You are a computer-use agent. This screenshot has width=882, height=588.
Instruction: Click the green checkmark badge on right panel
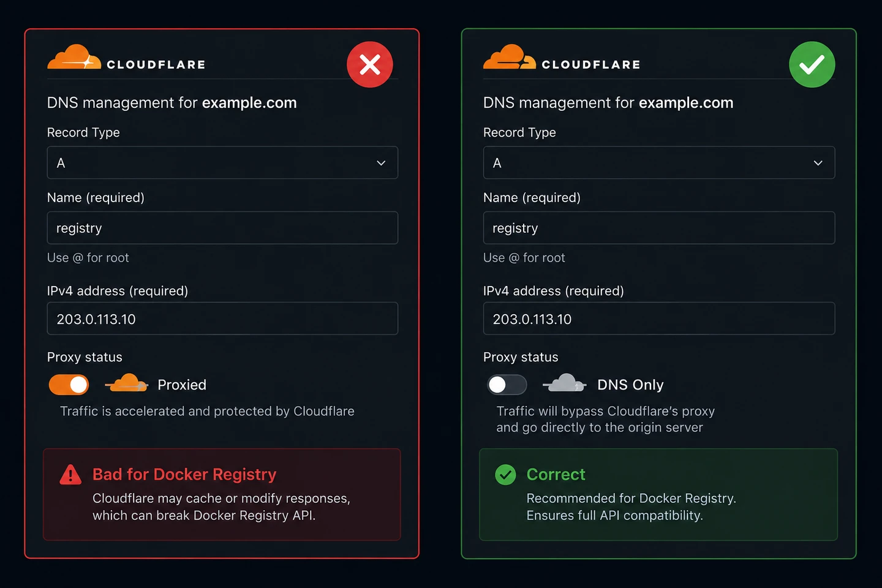pyautogui.click(x=812, y=64)
